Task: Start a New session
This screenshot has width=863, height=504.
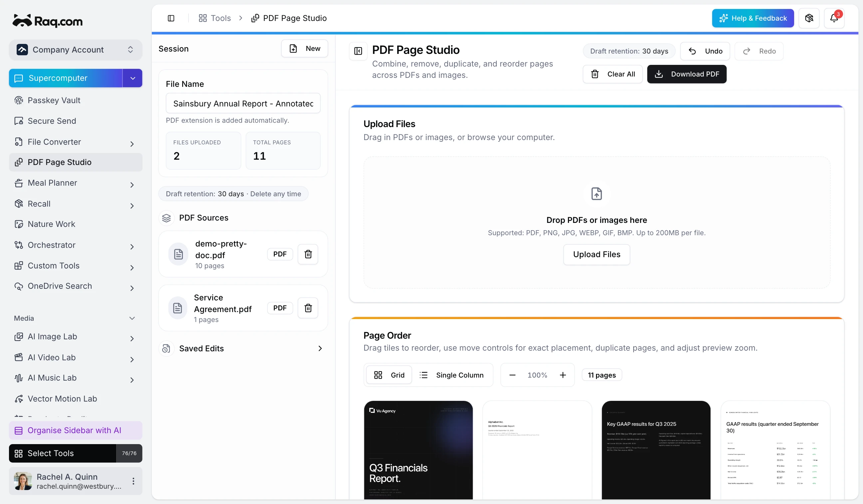Action: 304,49
